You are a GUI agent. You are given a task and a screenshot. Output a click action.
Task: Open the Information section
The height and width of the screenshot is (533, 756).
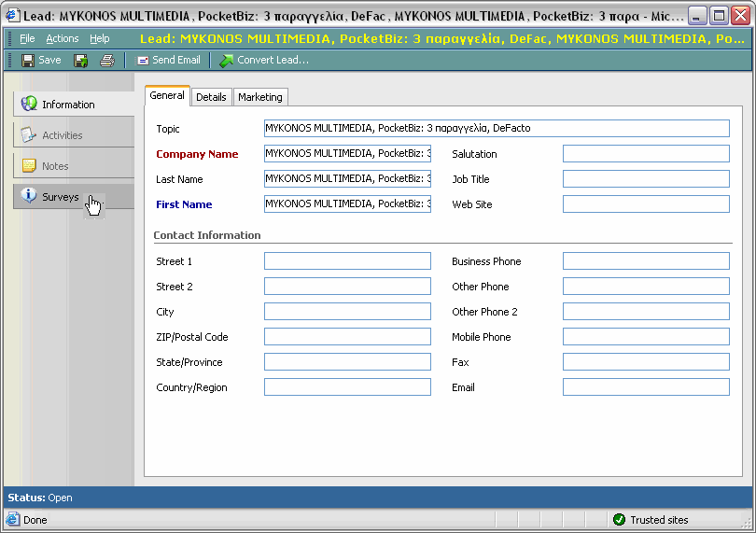pyautogui.click(x=74, y=104)
